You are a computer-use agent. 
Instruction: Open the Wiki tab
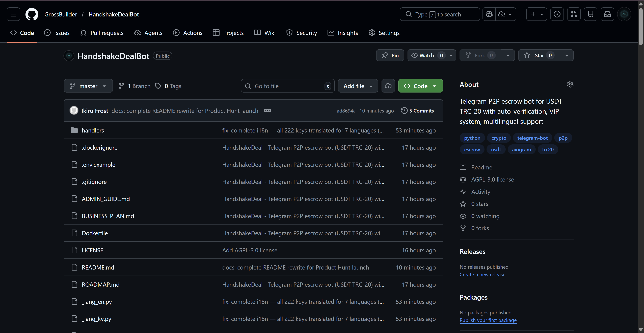click(x=265, y=33)
